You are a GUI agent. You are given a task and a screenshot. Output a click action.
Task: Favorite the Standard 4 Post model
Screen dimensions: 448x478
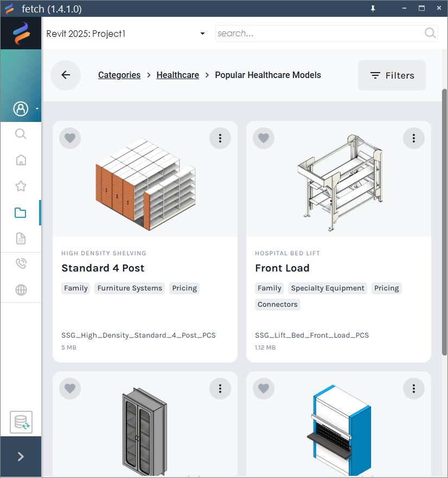(x=70, y=138)
